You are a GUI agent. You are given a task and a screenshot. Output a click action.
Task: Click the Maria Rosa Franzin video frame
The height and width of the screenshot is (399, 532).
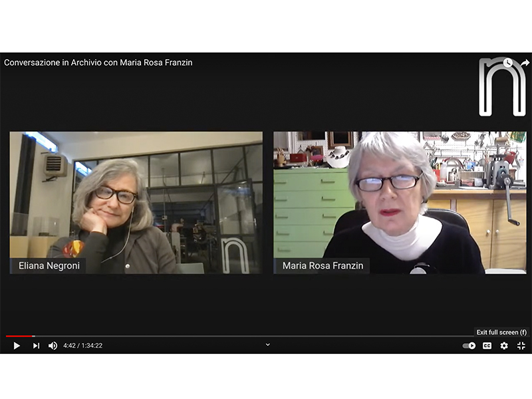pos(400,203)
